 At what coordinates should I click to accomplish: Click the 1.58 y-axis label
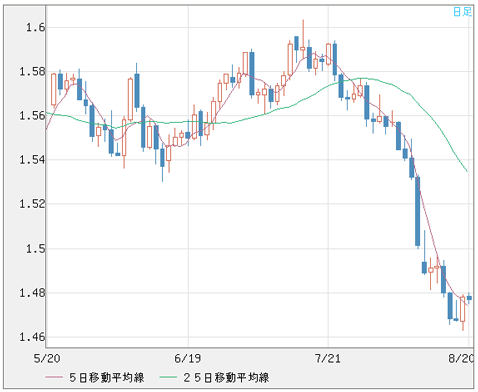(x=32, y=71)
